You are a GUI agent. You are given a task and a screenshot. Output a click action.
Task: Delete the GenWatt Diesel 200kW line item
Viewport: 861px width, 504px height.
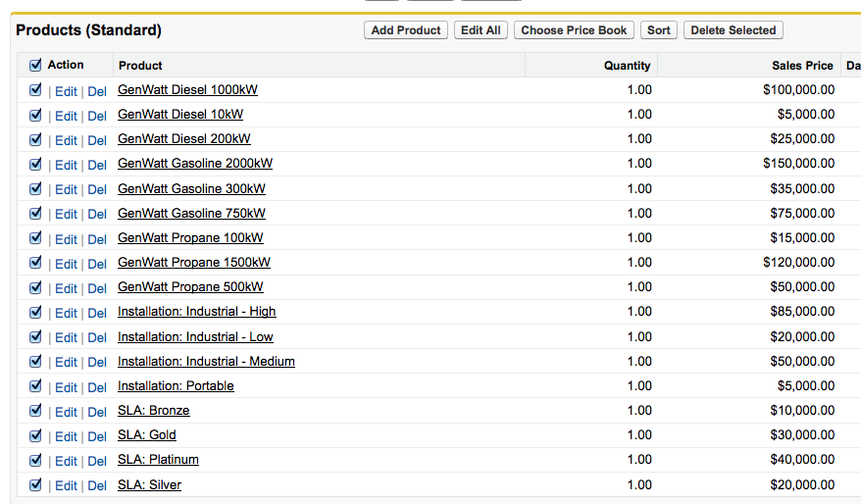97,141
